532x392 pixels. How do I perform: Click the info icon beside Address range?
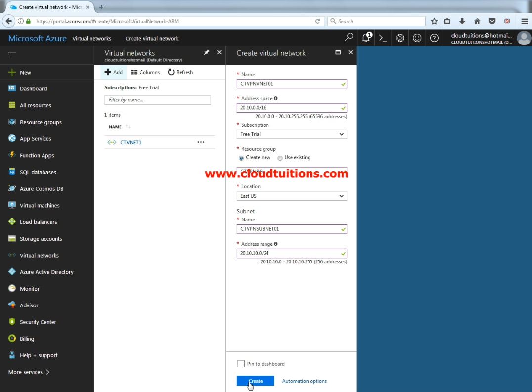pos(276,244)
